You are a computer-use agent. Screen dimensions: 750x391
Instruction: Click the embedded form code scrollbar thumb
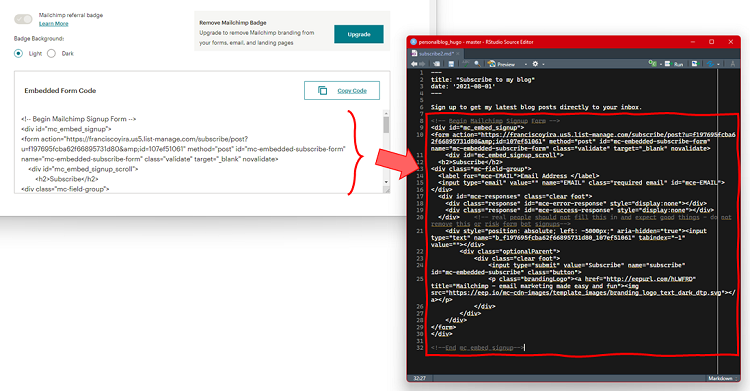(x=386, y=125)
